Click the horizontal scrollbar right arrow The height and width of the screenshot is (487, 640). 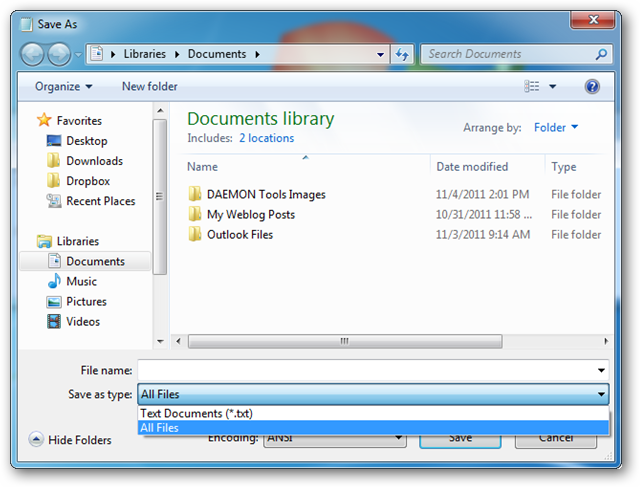[606, 341]
